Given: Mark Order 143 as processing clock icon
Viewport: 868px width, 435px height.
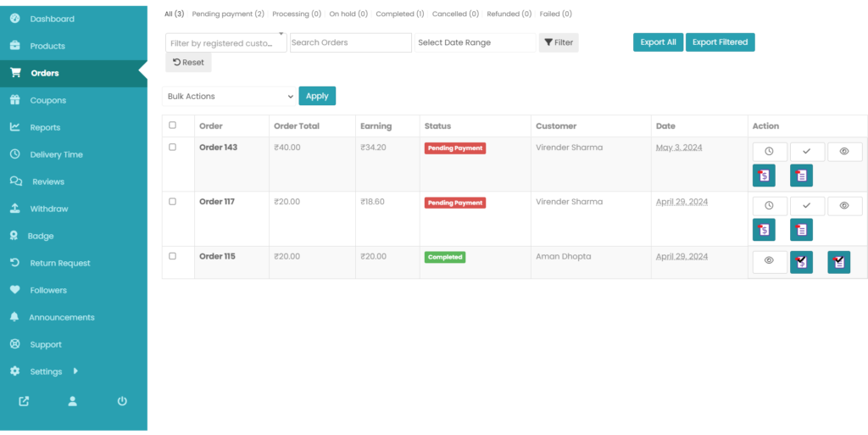Looking at the screenshot, I should [770, 151].
